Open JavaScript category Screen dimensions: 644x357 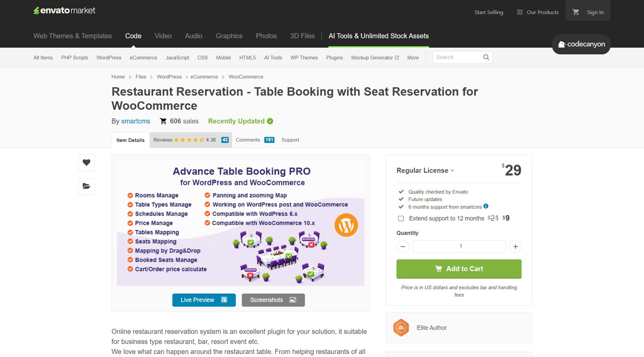[x=177, y=58]
